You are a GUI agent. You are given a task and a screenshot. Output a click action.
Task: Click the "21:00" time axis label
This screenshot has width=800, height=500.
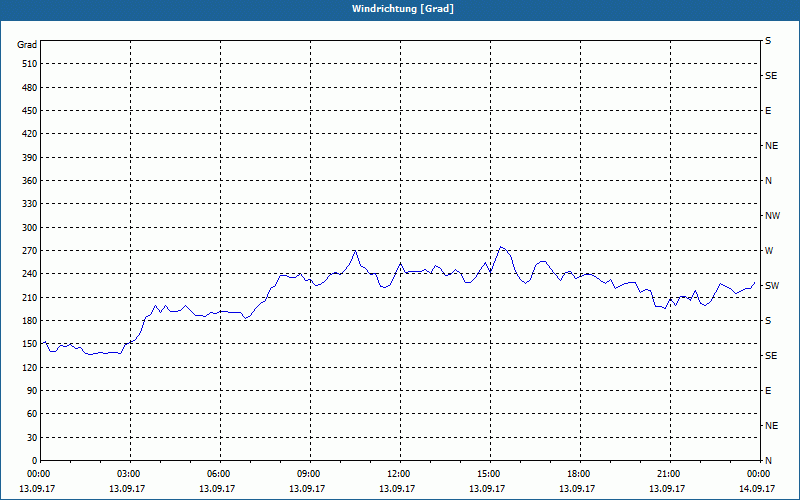(x=670, y=474)
